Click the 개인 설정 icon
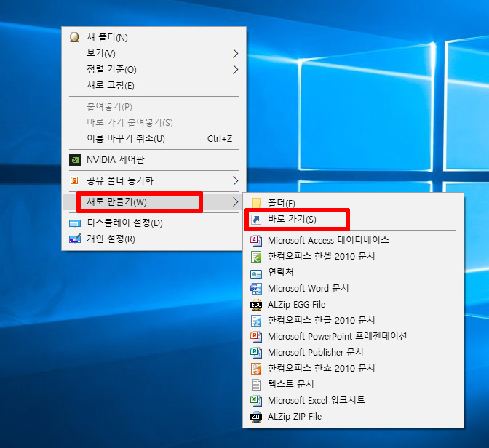 (x=75, y=239)
